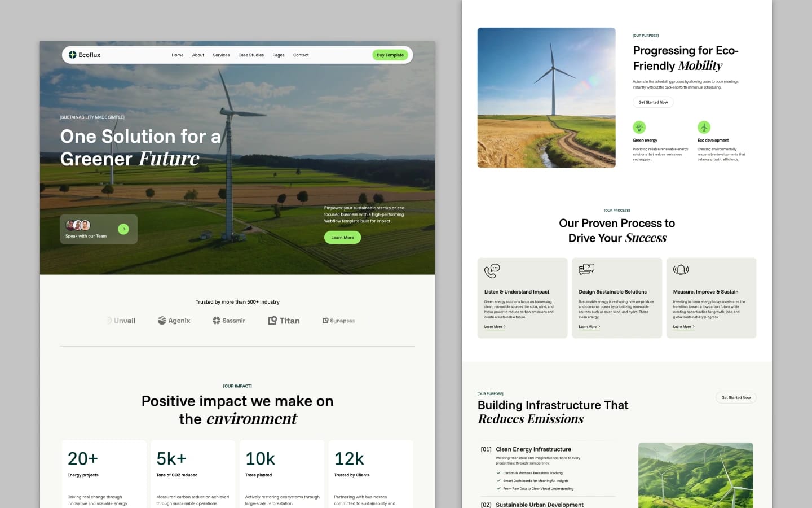Click the "Listen & Understand Impact" card title

(x=517, y=292)
